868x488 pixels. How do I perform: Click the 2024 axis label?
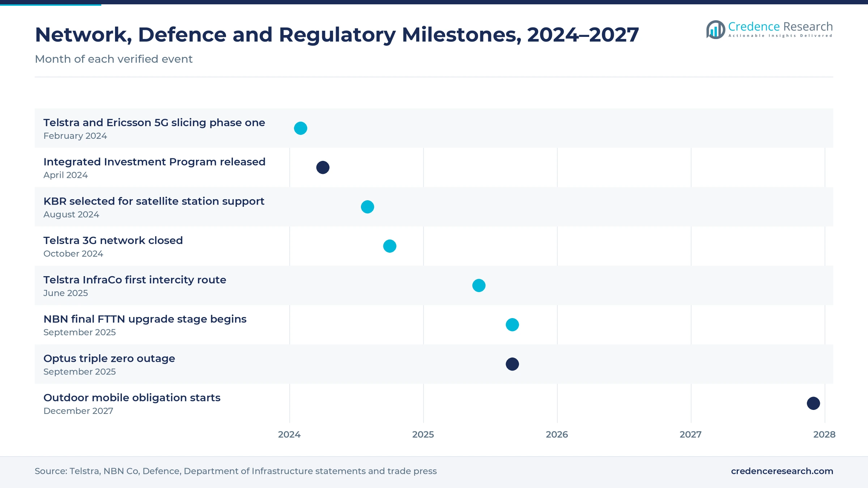click(x=289, y=435)
